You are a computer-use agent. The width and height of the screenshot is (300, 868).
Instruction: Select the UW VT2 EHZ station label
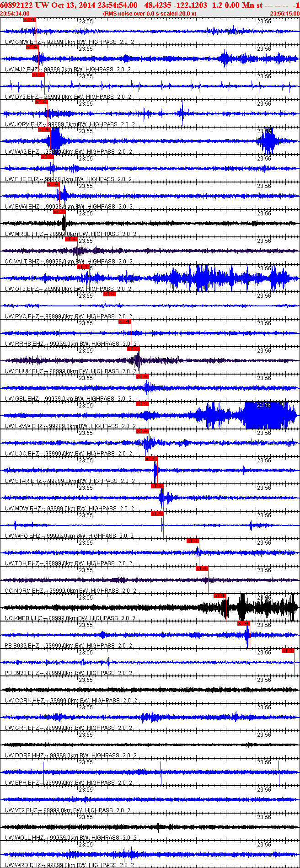click(x=21, y=810)
